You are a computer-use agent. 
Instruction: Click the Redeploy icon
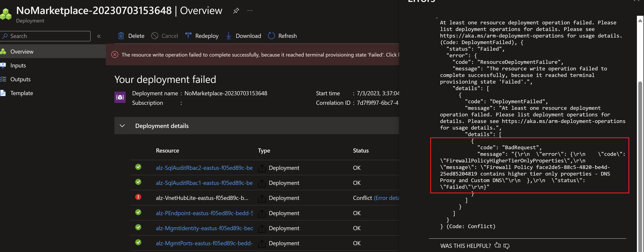click(x=188, y=35)
